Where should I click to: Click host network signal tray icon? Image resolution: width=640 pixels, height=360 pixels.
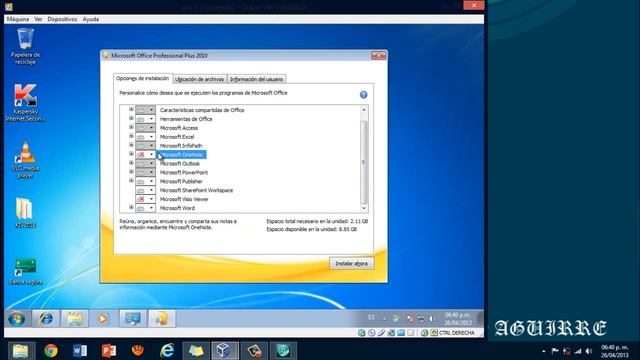pos(578,351)
